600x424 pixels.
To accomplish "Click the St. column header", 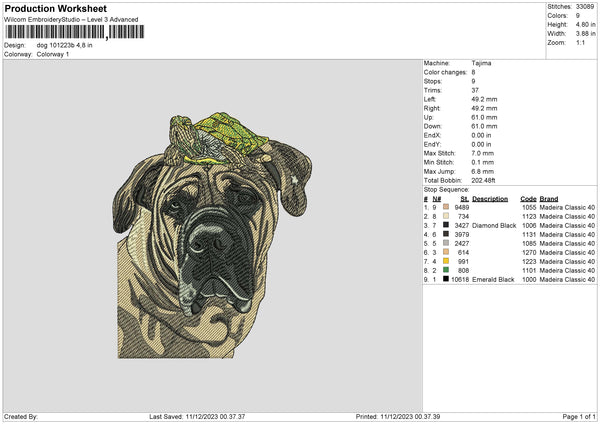I will pyautogui.click(x=464, y=199).
